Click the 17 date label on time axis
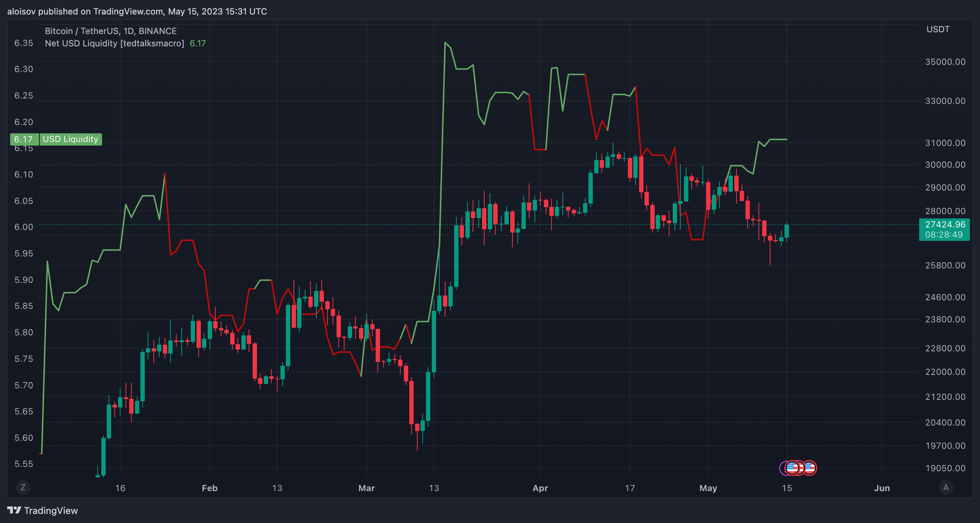 tap(630, 488)
